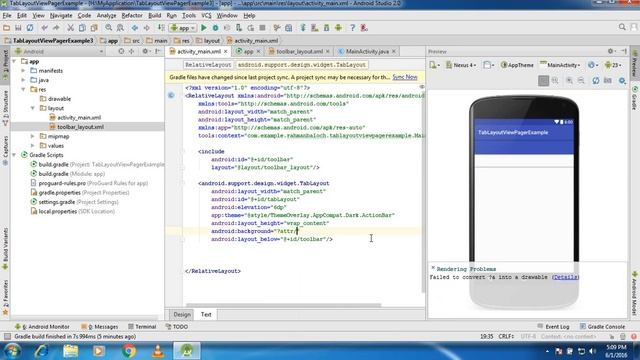Open rendering problem Details link
The width and height of the screenshot is (640, 360).
565,277
